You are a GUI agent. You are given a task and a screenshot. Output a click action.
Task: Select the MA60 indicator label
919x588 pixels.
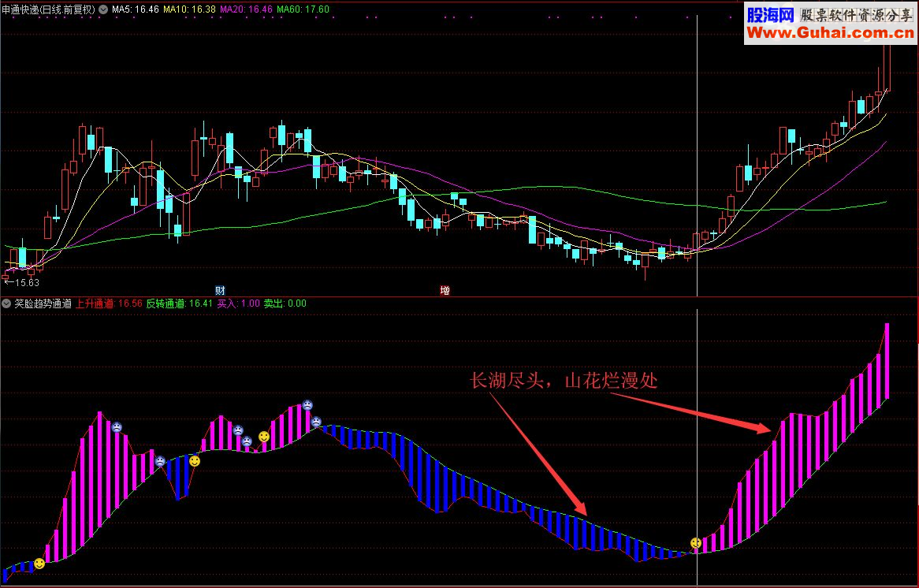pyautogui.click(x=303, y=9)
